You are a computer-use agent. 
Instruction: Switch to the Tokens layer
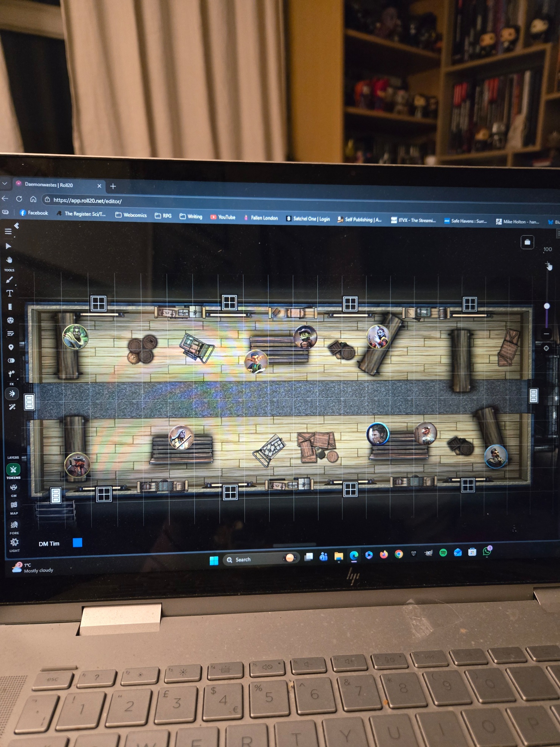point(13,469)
